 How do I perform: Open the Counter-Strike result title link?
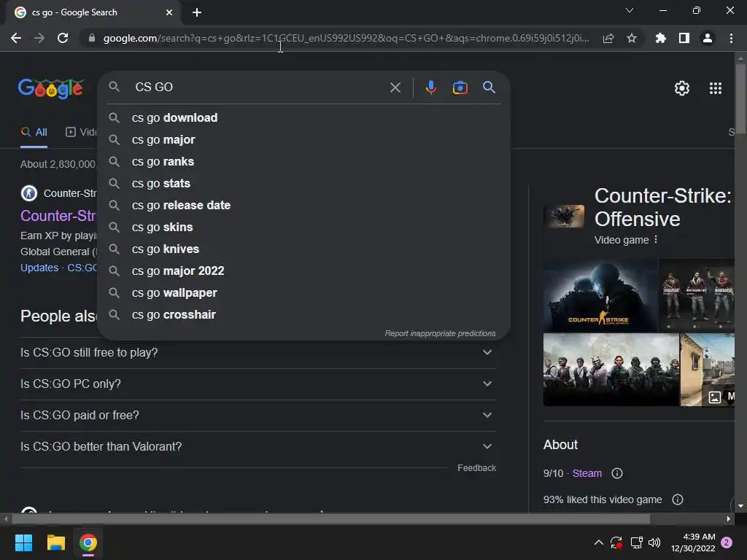pyautogui.click(x=58, y=216)
